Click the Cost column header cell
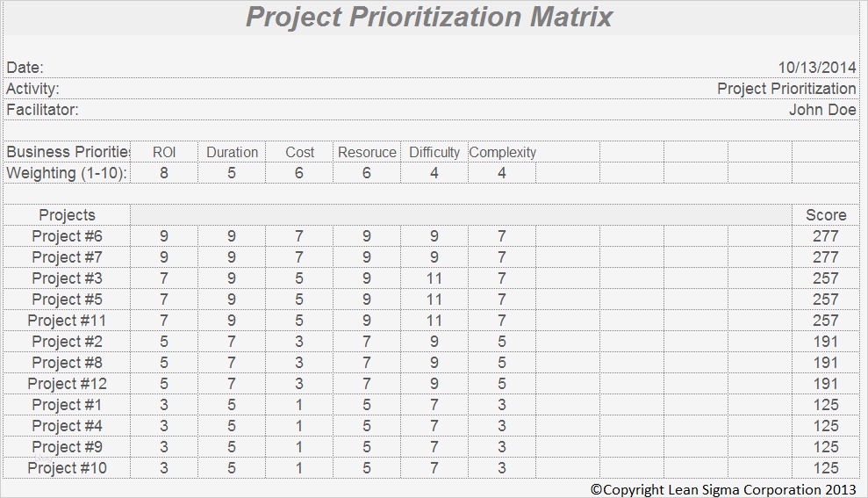This screenshot has height=498, width=868. 299,152
